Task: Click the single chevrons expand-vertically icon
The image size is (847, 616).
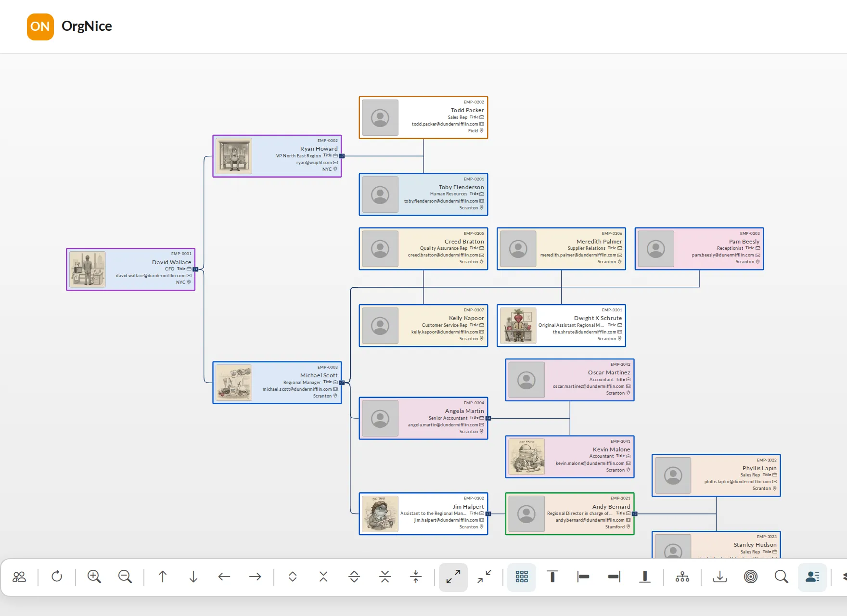Action: 293,577
